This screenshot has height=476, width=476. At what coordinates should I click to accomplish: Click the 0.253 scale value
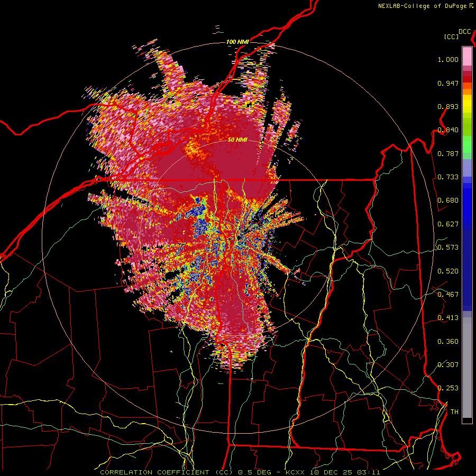tap(448, 388)
